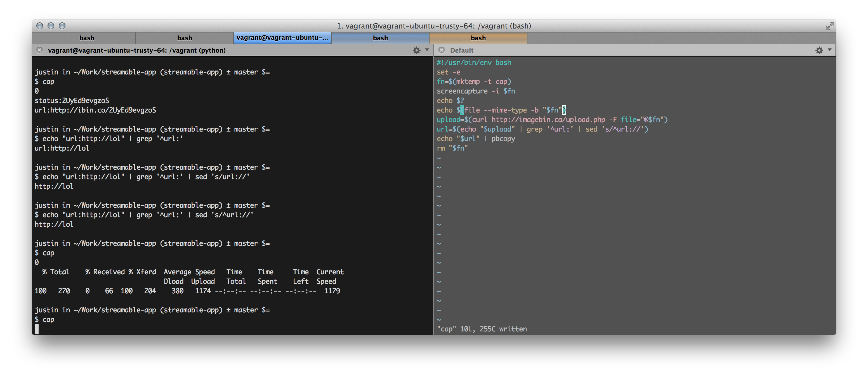Click the sed 's/^url://' command line in terminal
Image resolution: width=868 pixels, height=379 pixels.
tap(144, 215)
